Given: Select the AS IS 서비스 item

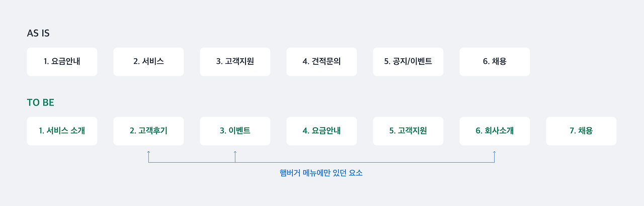Looking at the screenshot, I should (148, 62).
